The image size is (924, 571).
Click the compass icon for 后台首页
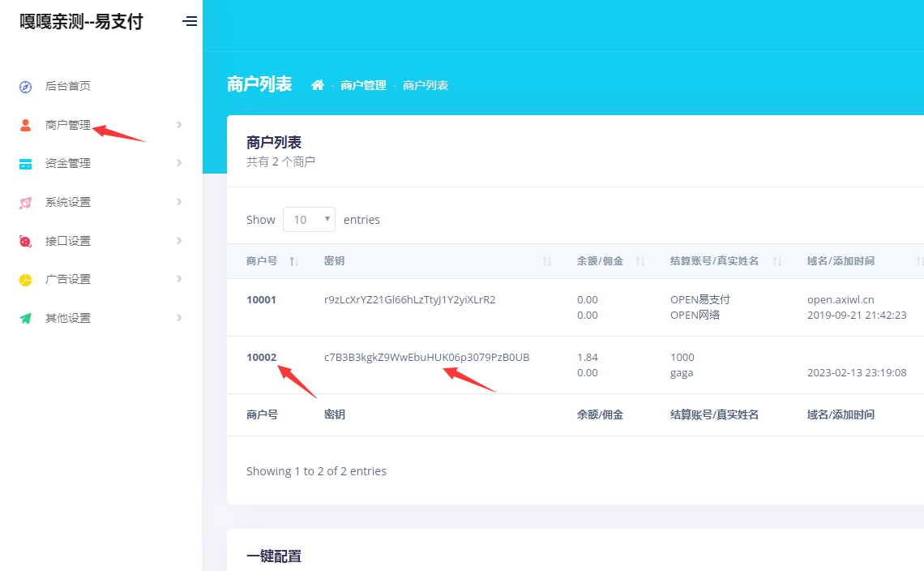26,87
